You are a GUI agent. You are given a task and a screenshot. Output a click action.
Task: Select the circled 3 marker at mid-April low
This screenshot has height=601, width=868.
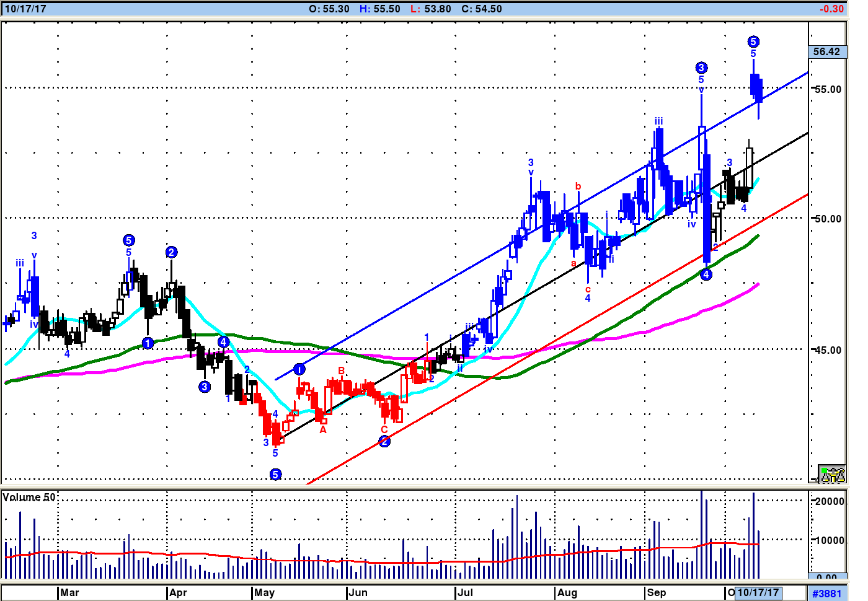pyautogui.click(x=205, y=387)
